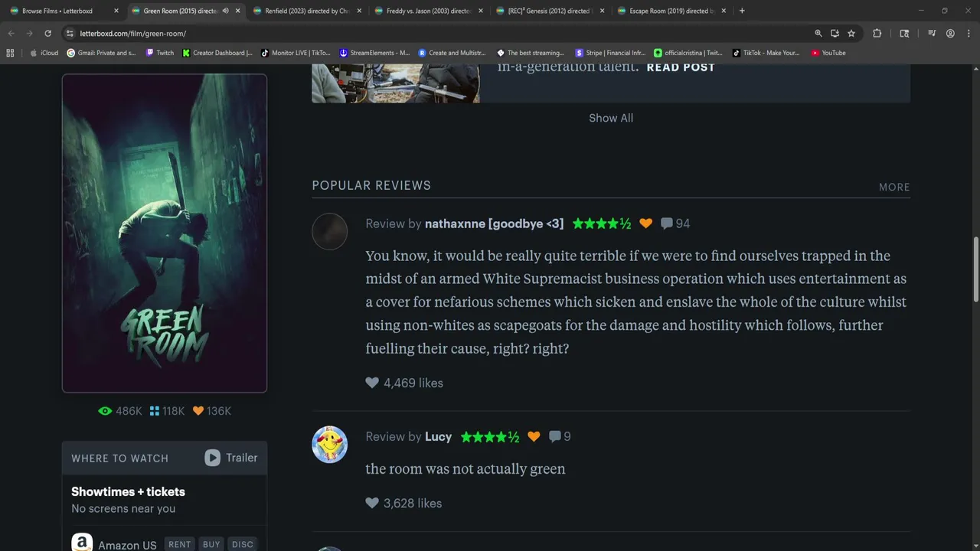The image size is (980, 551).
Task: Open the media controls icon
Action: [932, 34]
